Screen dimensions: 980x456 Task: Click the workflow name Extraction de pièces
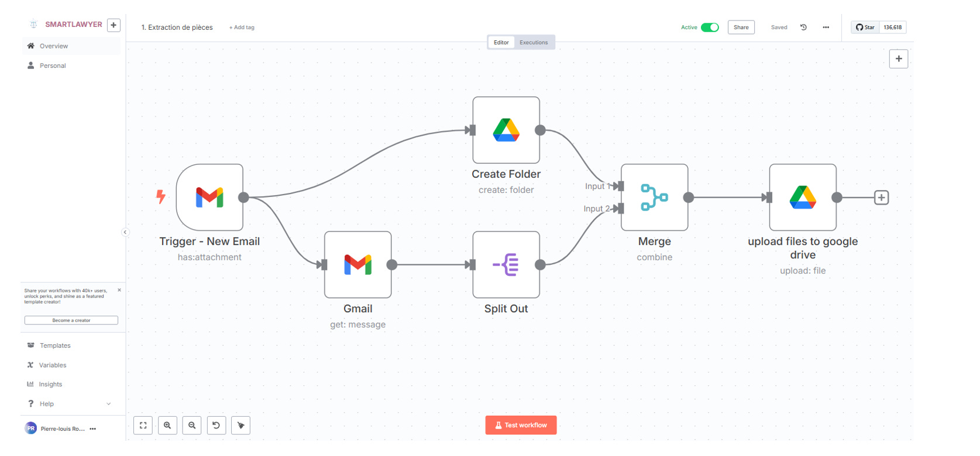(x=177, y=27)
